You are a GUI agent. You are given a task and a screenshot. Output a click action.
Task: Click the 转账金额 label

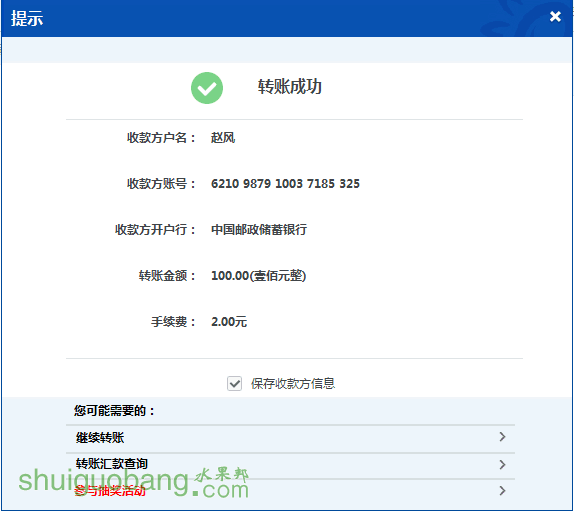point(167,275)
